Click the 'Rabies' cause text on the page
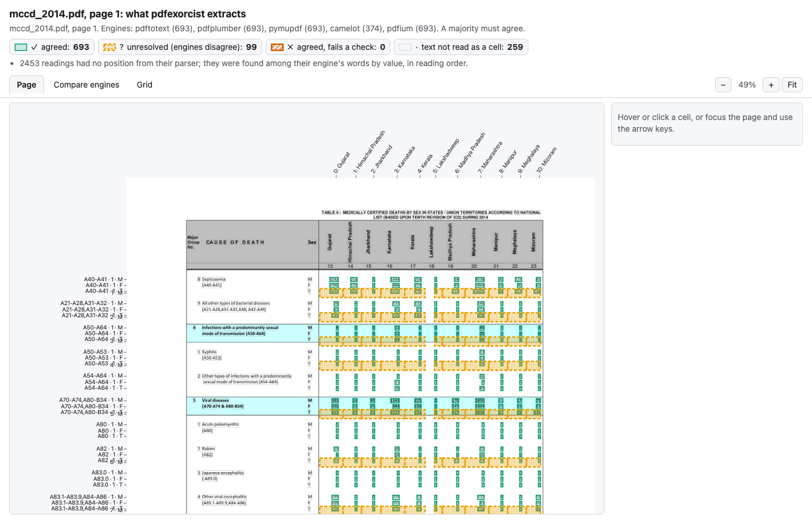 click(208, 449)
